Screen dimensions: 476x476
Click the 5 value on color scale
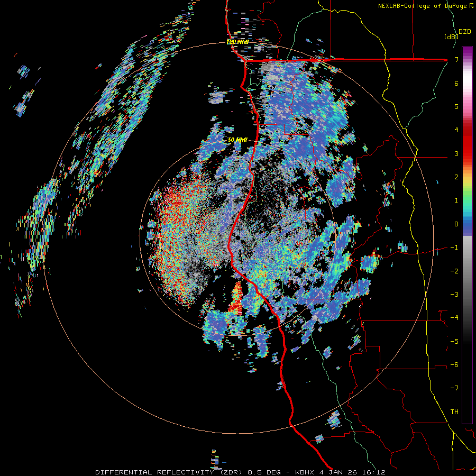[x=456, y=106]
